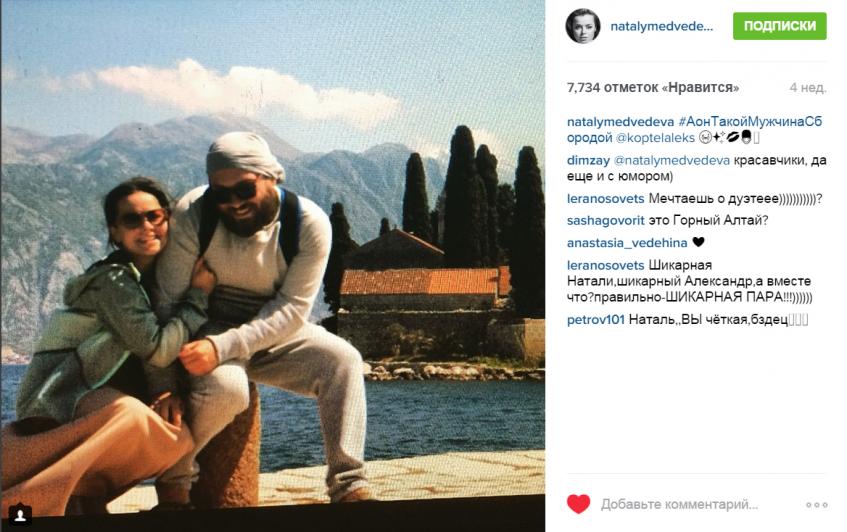View the 7,734 likes count
The height and width of the screenshot is (532, 847).
click(x=653, y=87)
